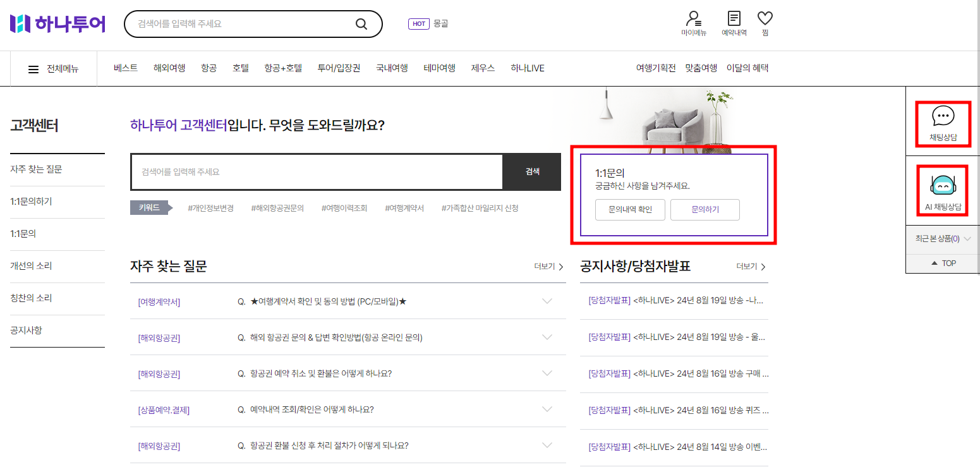Open the 국내여행 navigation menu
Image resolution: width=980 pixels, height=467 pixels.
coord(391,68)
